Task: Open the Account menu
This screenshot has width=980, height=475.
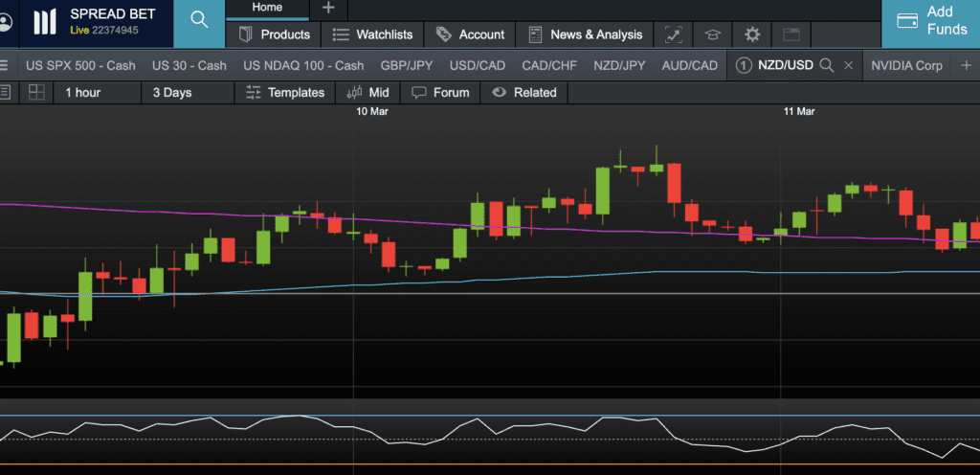Action: [x=470, y=35]
